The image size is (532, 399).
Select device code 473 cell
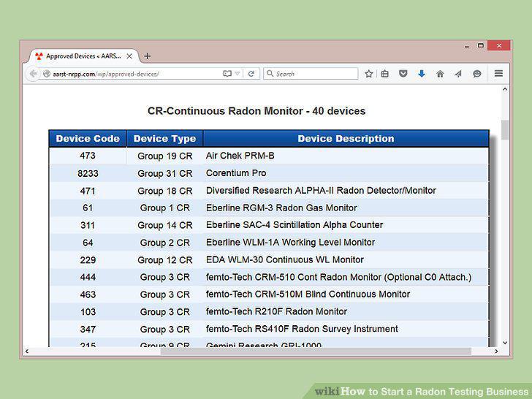coord(88,156)
